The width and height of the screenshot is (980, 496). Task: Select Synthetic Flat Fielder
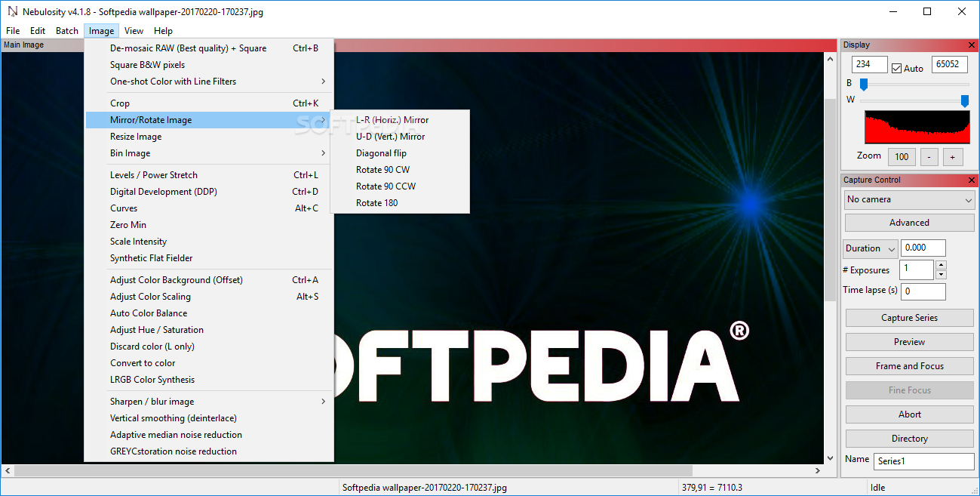[x=209, y=258]
